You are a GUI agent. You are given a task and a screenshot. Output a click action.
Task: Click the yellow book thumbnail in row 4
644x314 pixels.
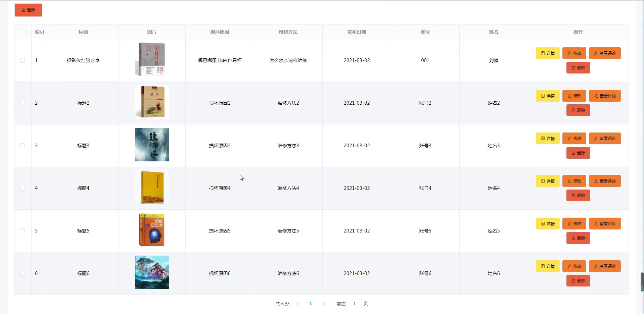pos(152,187)
